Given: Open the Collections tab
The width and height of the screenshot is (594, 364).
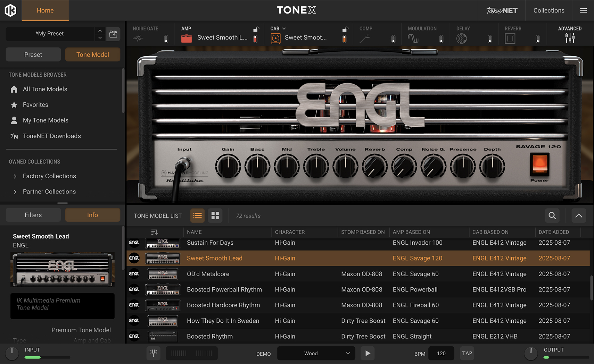Looking at the screenshot, I should click(x=548, y=10).
